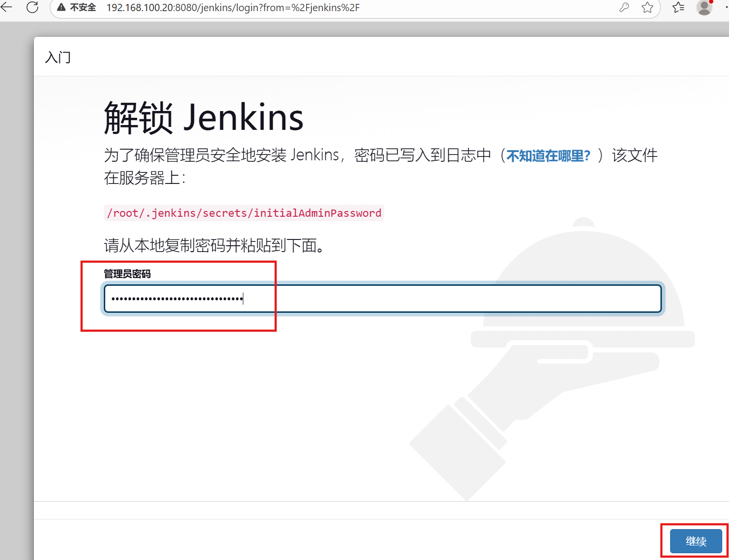
Task: Bookmark this page with the star icon
Action: coord(647,7)
